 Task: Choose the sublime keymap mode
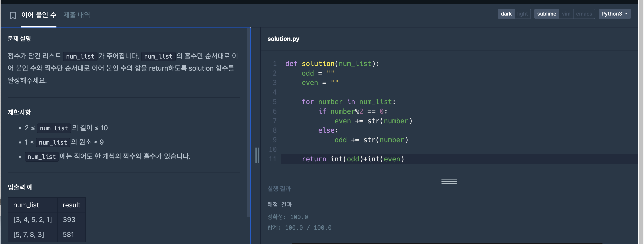point(546,14)
